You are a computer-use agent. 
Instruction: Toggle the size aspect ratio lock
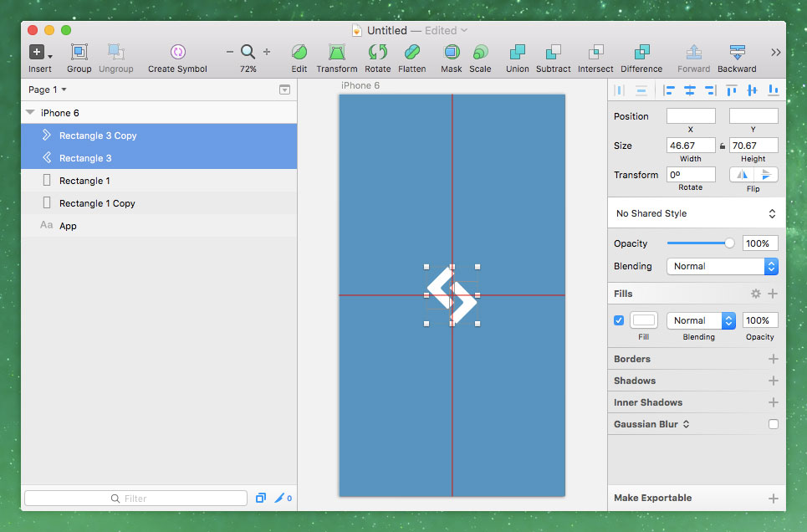point(722,146)
